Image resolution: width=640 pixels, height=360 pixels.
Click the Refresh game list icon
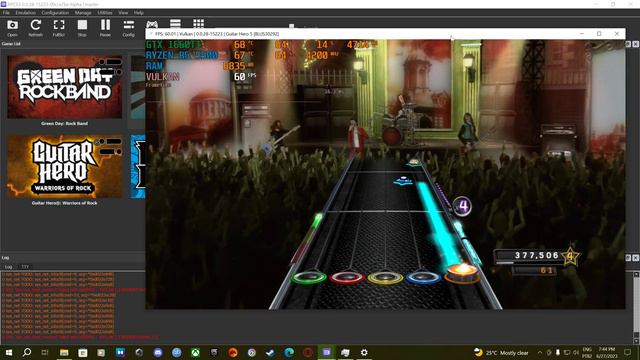pos(36,28)
